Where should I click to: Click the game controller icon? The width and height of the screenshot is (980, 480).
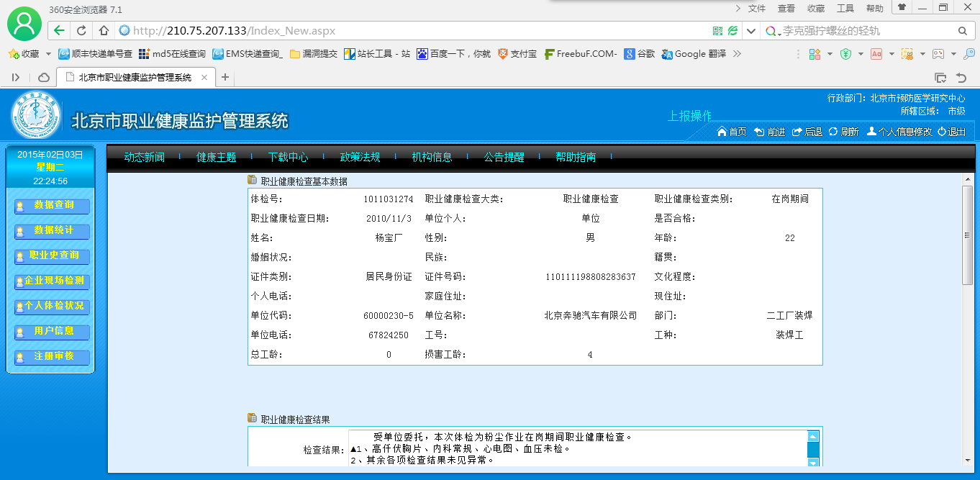pyautogui.click(x=938, y=54)
